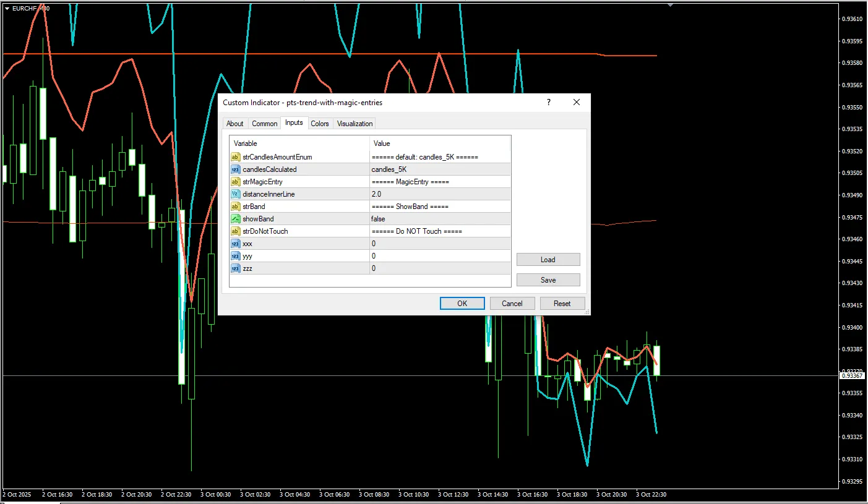Click the '====== Do NOT Touch =====' value
868x504 pixels.
tap(417, 231)
